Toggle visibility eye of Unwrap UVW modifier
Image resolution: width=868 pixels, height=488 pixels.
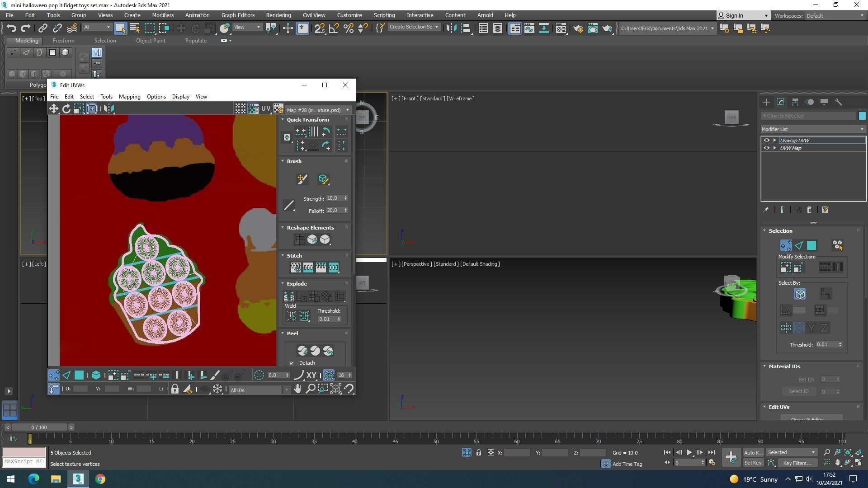tap(766, 141)
